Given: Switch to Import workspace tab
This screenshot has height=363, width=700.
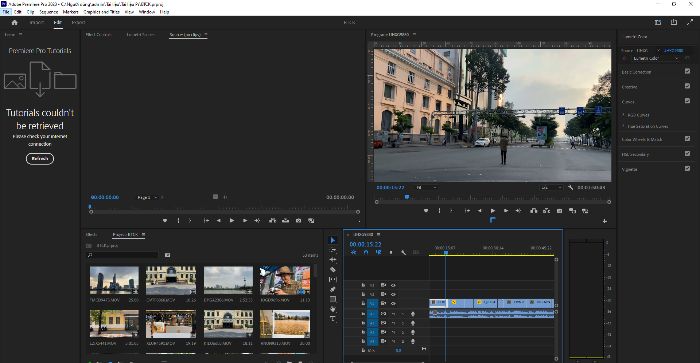Looking at the screenshot, I should (x=37, y=22).
